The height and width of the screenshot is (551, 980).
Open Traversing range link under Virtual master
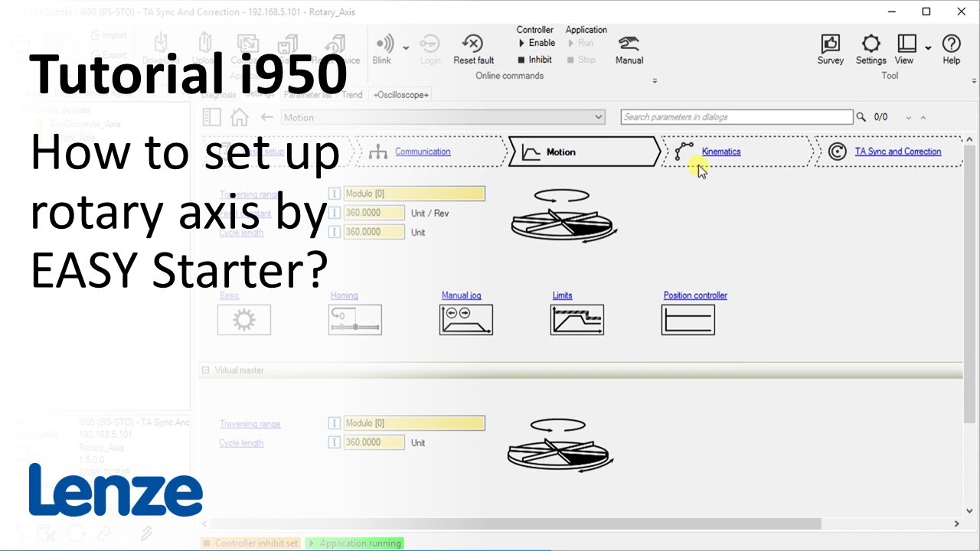point(250,424)
